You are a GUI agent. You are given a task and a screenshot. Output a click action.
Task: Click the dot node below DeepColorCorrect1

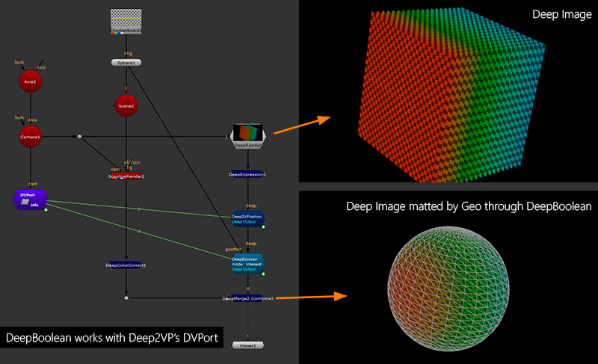126,298
